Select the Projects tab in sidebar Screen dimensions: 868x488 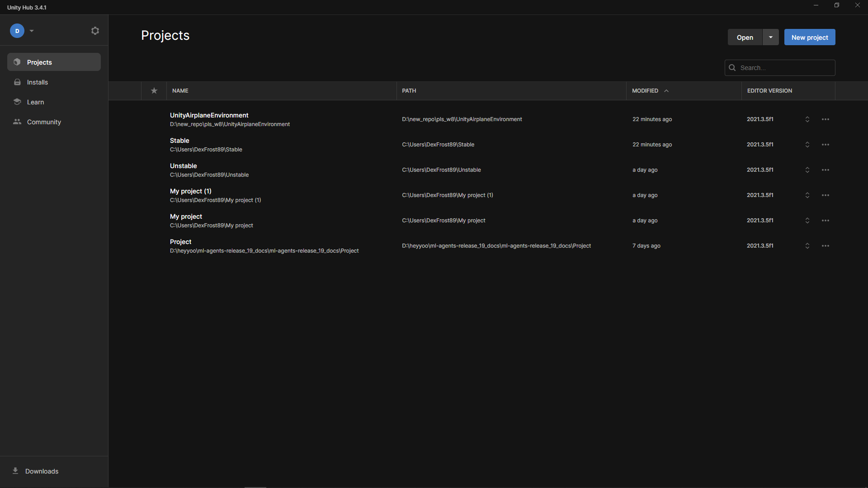click(54, 62)
